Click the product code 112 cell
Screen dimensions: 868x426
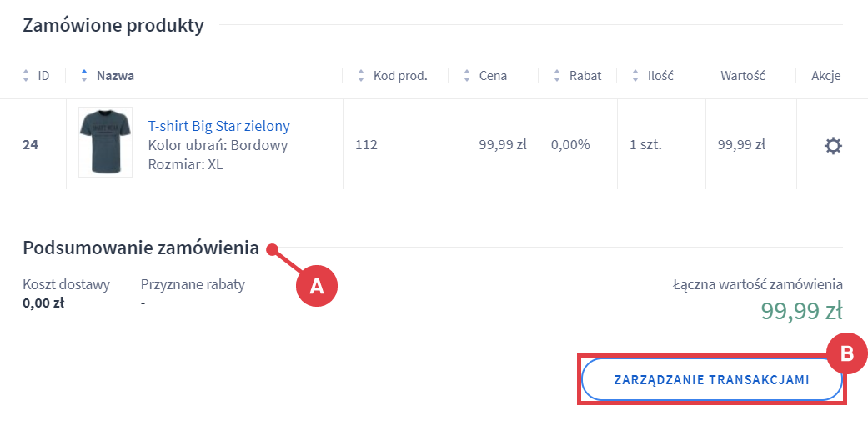click(x=366, y=145)
